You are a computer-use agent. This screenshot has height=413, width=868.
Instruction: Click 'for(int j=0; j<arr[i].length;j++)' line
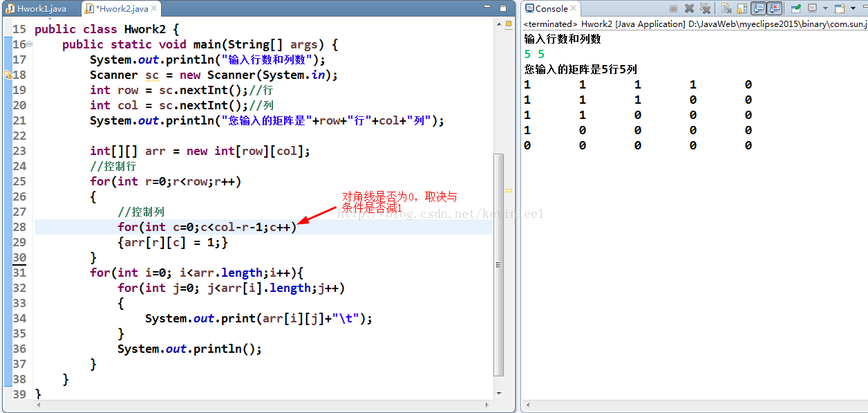click(232, 288)
